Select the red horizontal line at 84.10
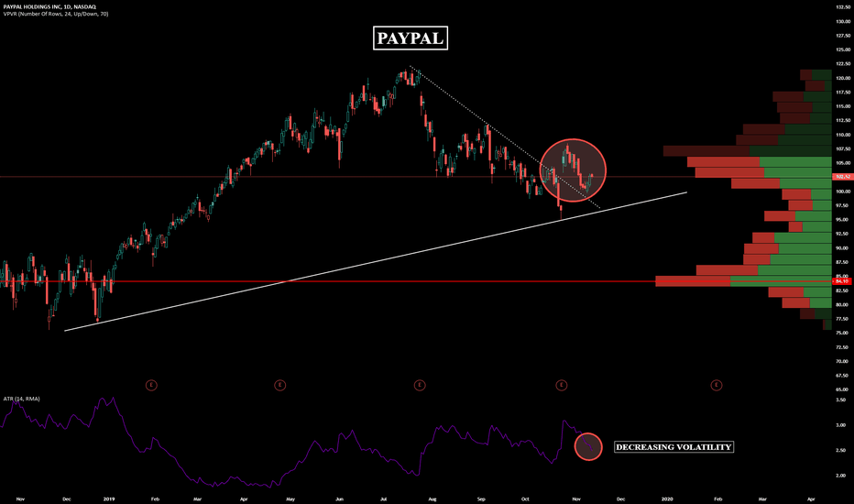Screen dimensions: 854x504 click(x=417, y=281)
